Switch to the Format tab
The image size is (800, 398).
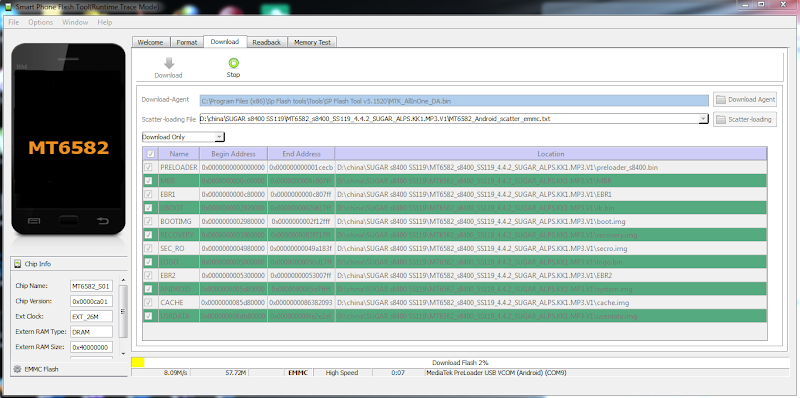187,42
